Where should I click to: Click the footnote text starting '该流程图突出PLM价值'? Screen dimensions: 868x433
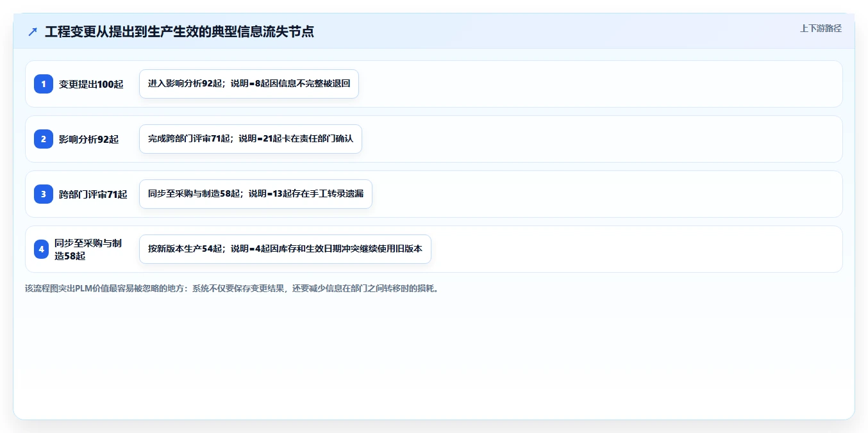click(233, 288)
